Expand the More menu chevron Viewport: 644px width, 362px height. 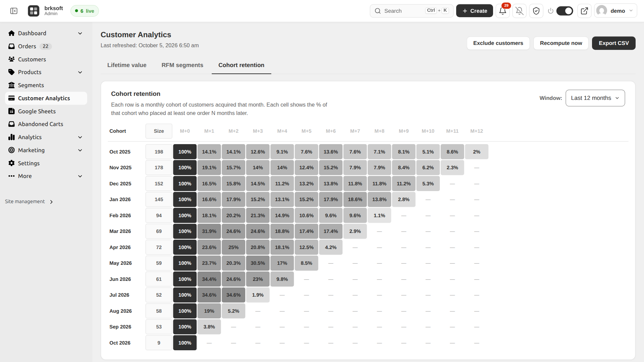(80, 176)
